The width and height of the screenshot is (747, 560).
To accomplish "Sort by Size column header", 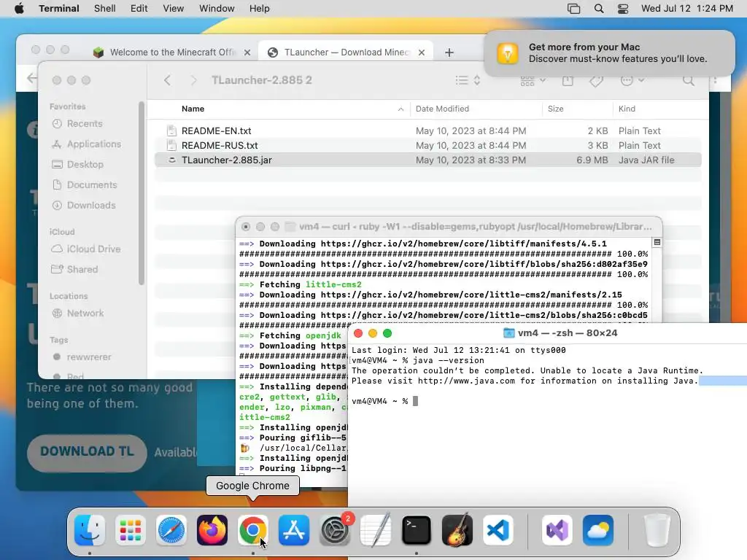I will pos(555,109).
